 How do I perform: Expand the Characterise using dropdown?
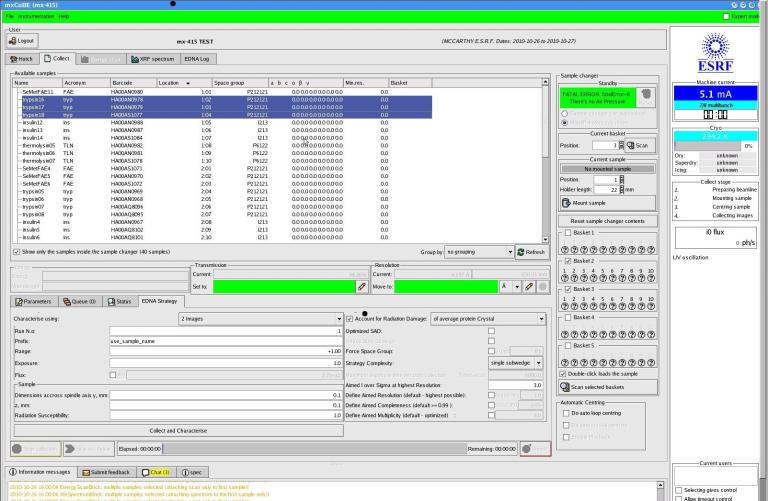(259, 319)
